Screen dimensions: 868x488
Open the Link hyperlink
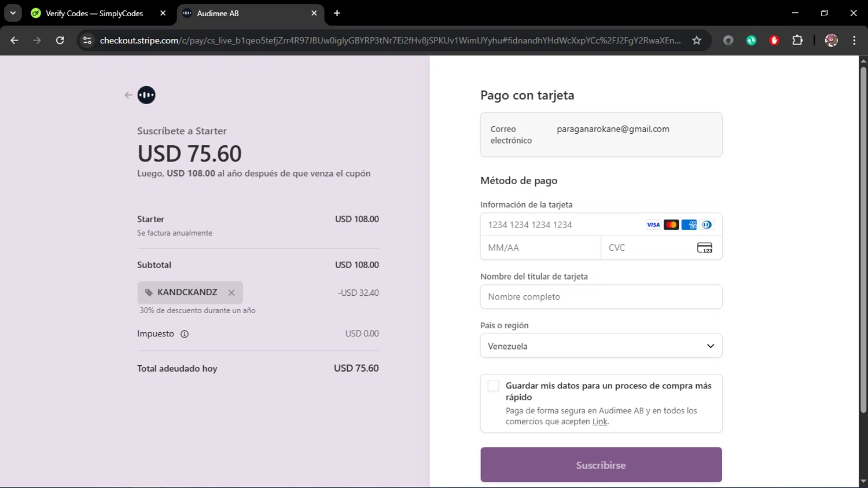point(599,421)
